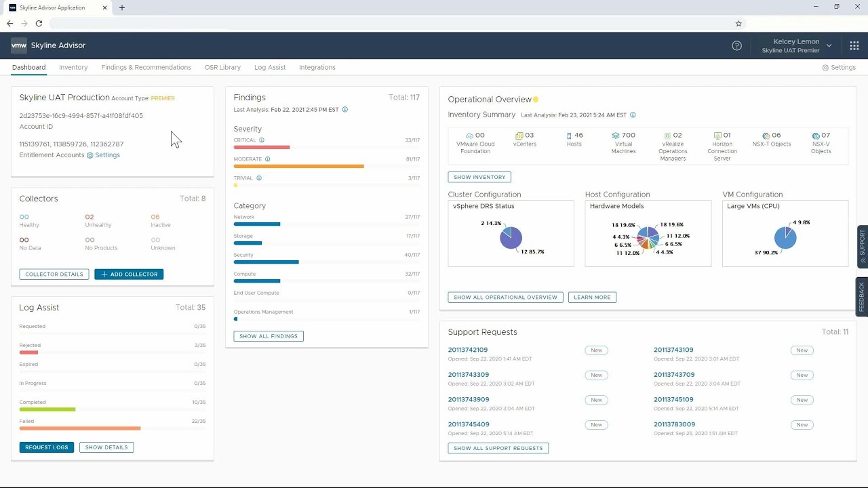Open the Support panel on the right edge
Image resolution: width=868 pixels, height=488 pixels.
point(862,245)
